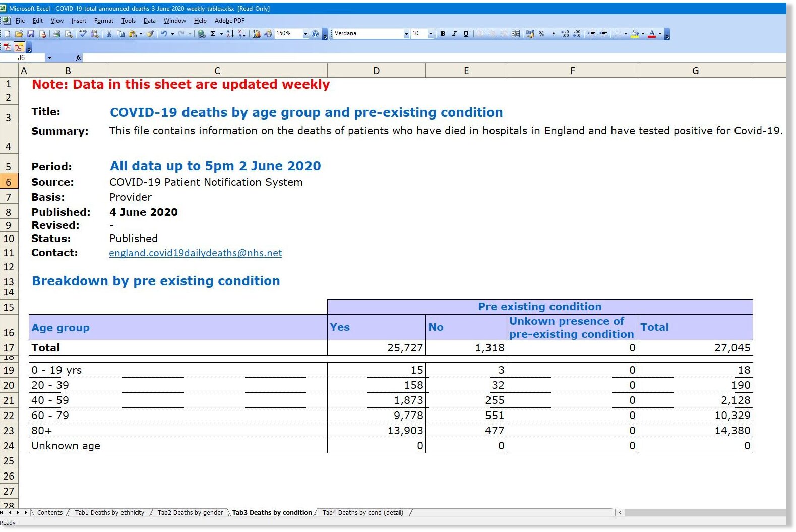Click the horizontal scrollbar left arrow
The height and width of the screenshot is (532, 796).
pos(620,513)
